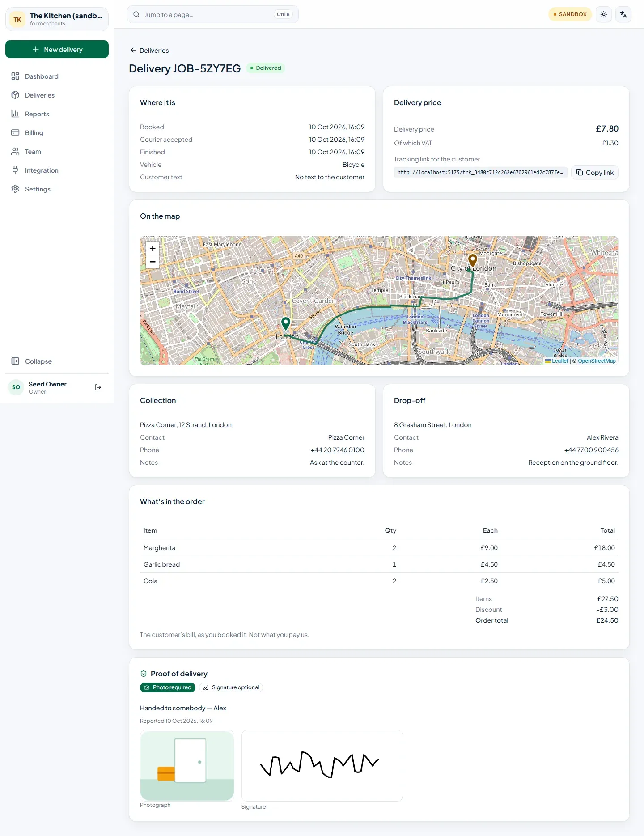Select the tracking link URL field
The height and width of the screenshot is (836, 644).
(x=481, y=173)
